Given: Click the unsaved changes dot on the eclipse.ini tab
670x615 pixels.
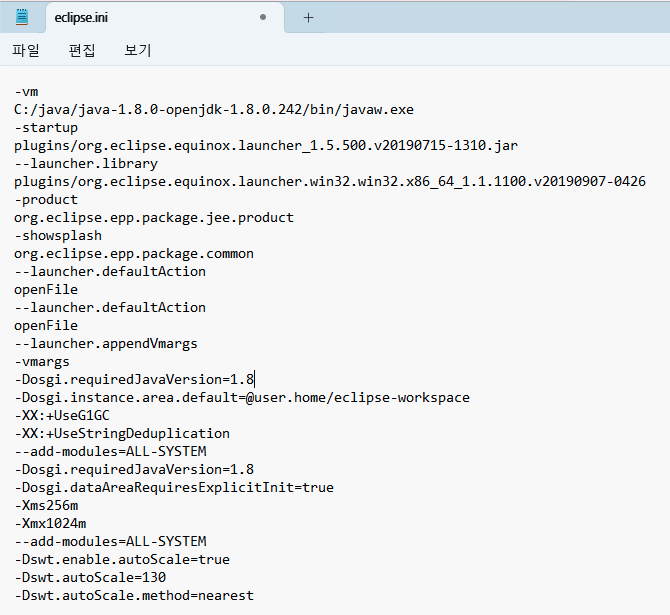Looking at the screenshot, I should pos(263,17).
